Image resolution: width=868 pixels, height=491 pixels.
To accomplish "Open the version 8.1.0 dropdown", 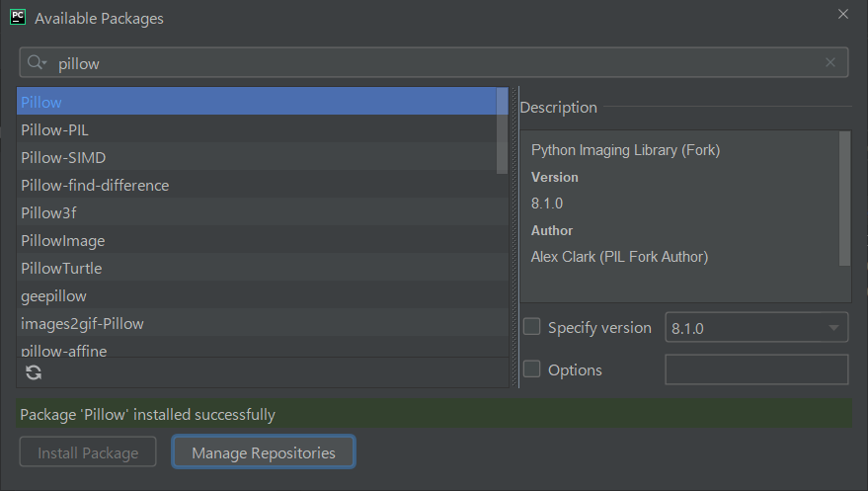I will tap(756, 328).
